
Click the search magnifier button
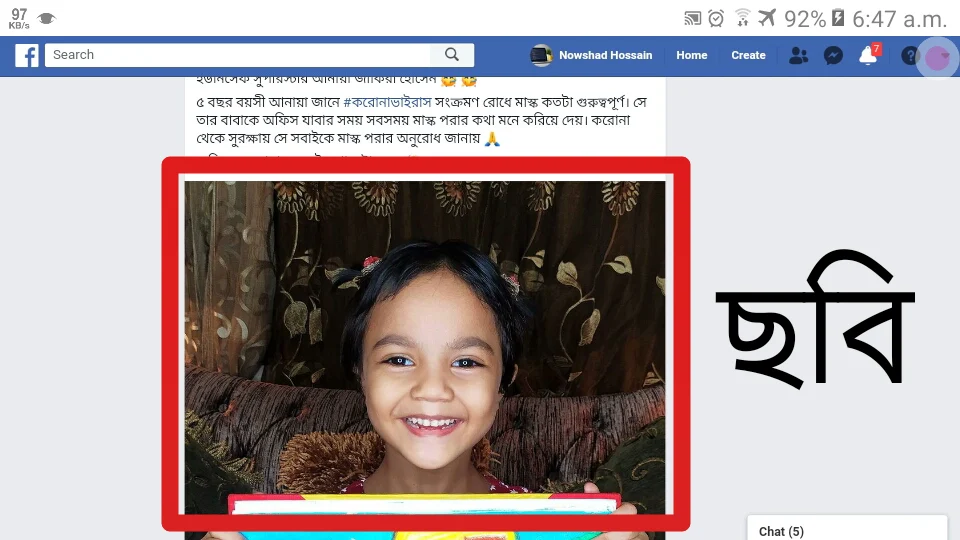[x=452, y=54]
